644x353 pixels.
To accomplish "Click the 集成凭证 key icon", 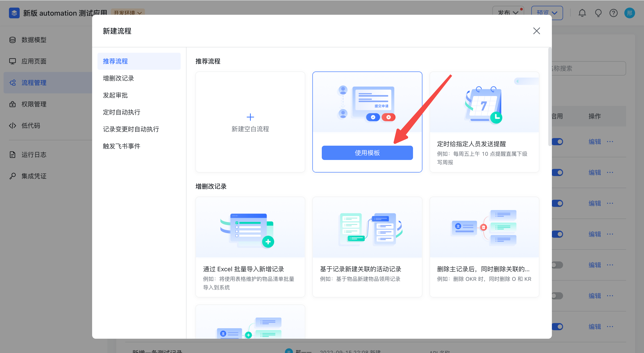I will tap(13, 176).
